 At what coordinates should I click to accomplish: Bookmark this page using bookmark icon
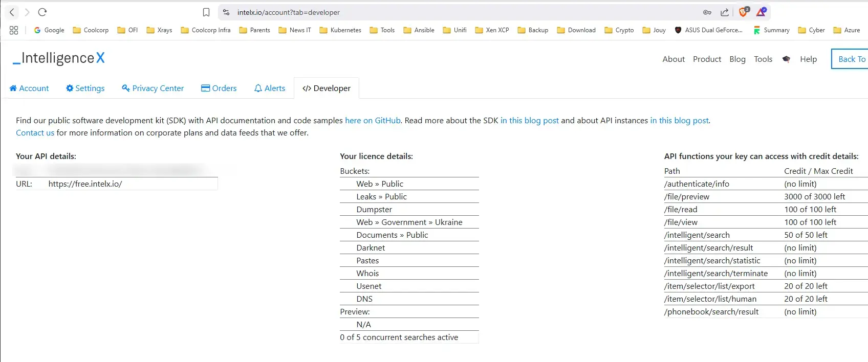click(206, 12)
